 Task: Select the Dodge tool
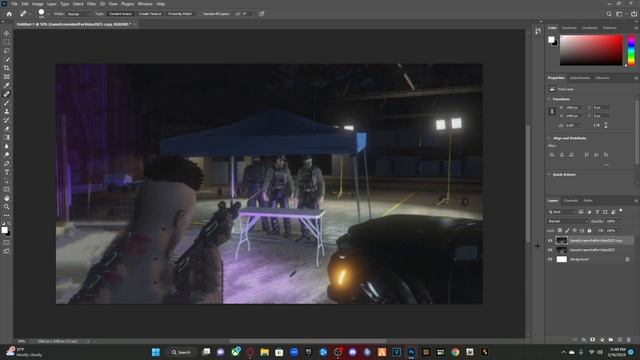point(7,155)
